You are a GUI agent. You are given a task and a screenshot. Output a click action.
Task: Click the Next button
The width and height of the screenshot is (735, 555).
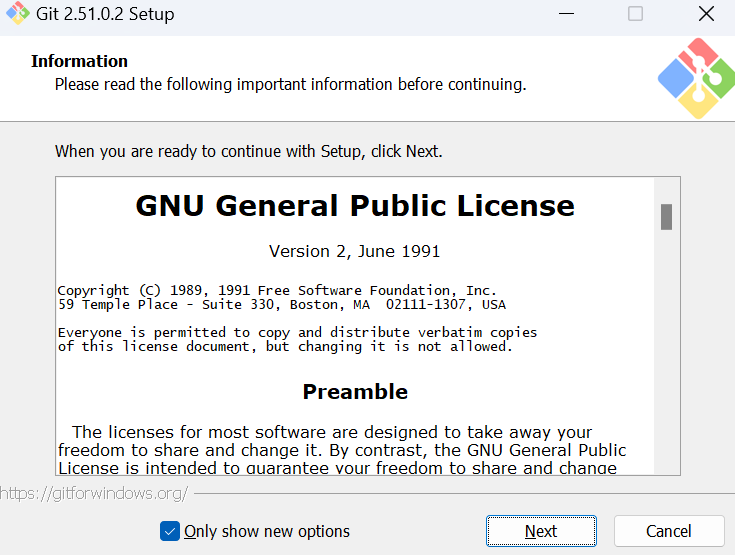pyautogui.click(x=541, y=531)
